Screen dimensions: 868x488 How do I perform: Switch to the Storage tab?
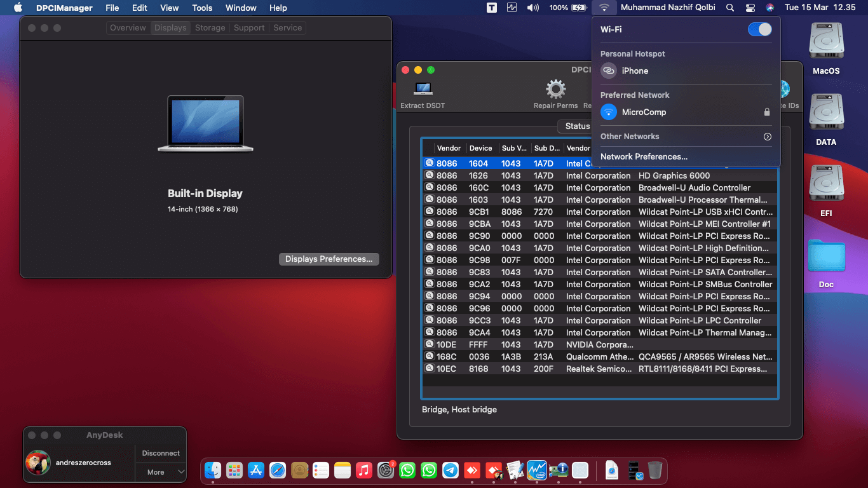[210, 28]
